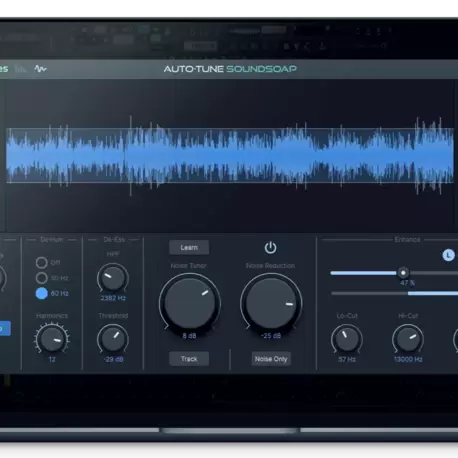Click the lower Enhance slider bar
Screen dimensions: 458x458
click(395, 293)
